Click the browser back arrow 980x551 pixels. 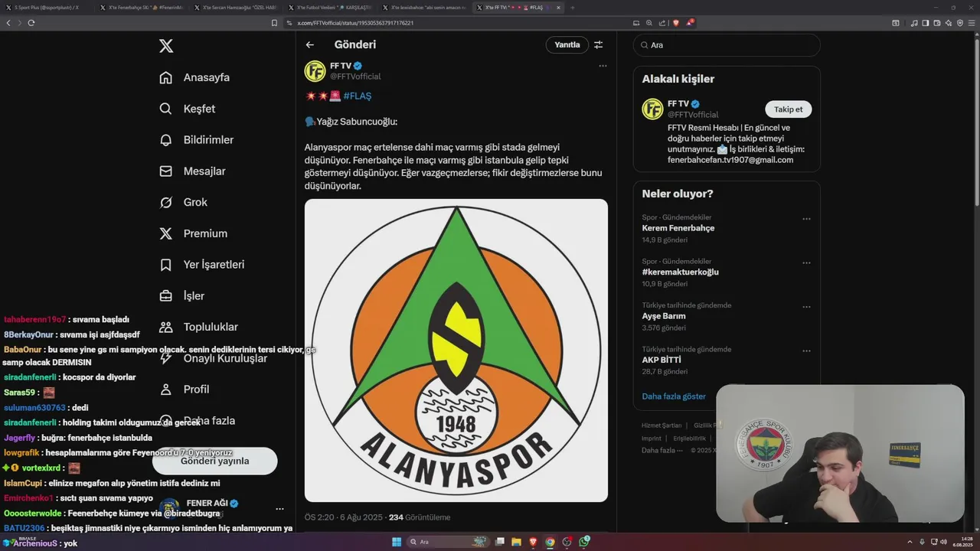[x=8, y=23]
